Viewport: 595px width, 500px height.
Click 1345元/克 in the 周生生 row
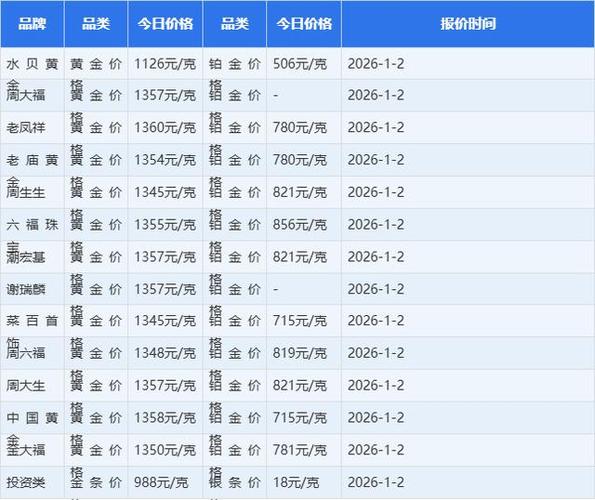click(x=165, y=192)
